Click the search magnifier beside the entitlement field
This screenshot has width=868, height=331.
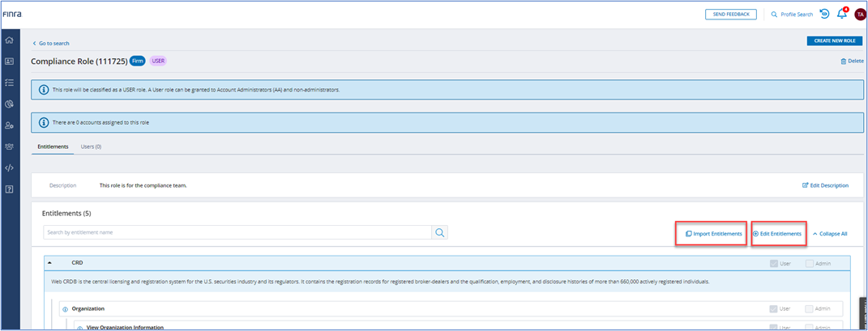click(x=439, y=233)
